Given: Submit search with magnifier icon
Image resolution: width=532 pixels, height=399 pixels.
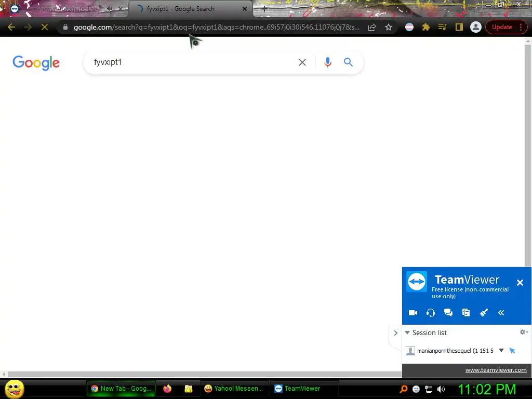Looking at the screenshot, I should pyautogui.click(x=348, y=62).
